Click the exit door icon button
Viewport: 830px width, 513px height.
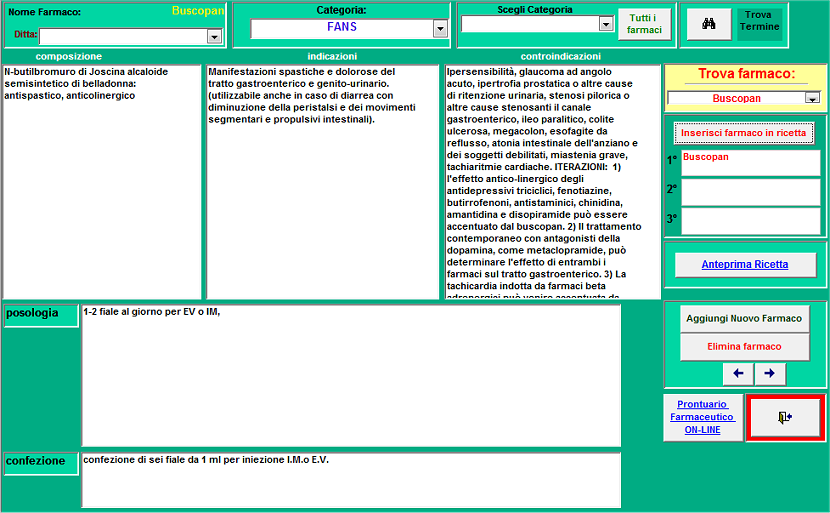pos(785,418)
